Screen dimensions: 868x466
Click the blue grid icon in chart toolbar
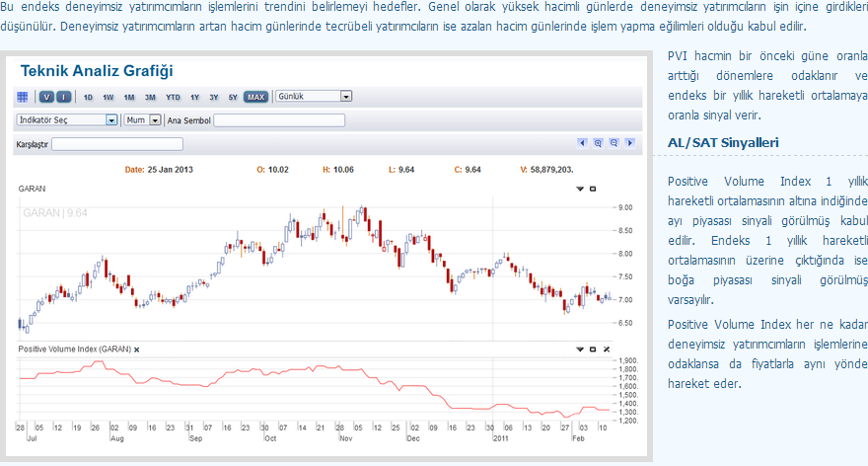click(22, 97)
